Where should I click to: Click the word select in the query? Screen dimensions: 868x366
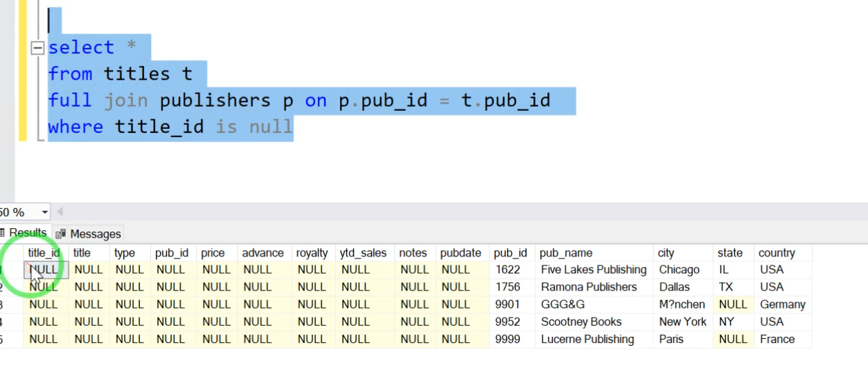tap(81, 48)
